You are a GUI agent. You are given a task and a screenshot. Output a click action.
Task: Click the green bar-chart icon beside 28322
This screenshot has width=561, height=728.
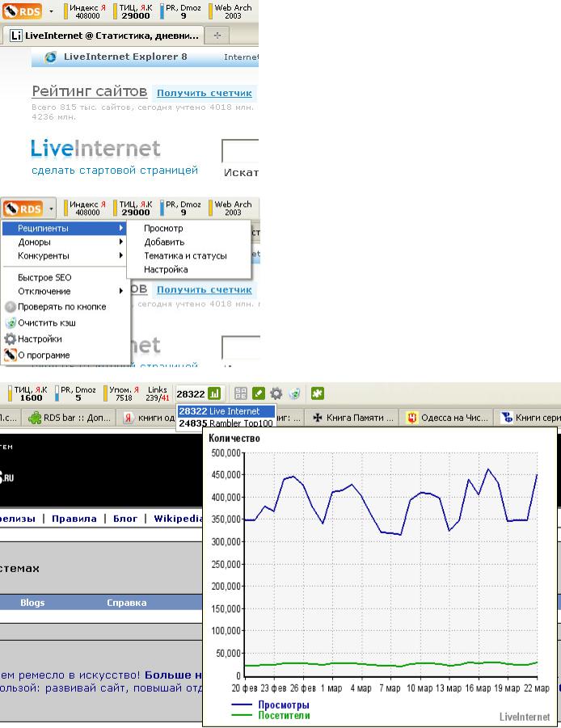point(214,393)
